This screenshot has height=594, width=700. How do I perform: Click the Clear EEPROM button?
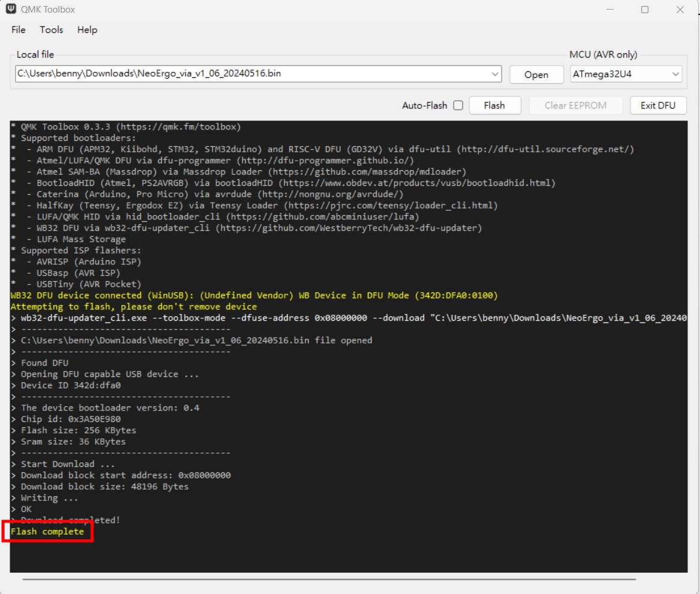tap(575, 105)
